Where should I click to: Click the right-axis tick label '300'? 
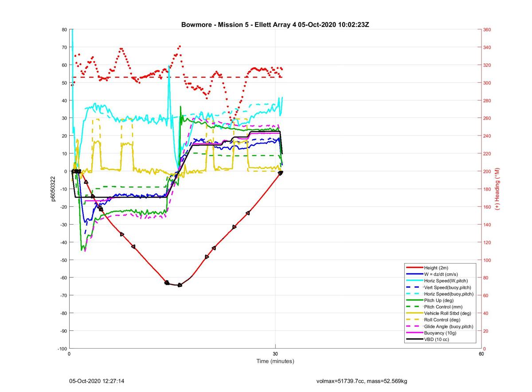pos(487,83)
